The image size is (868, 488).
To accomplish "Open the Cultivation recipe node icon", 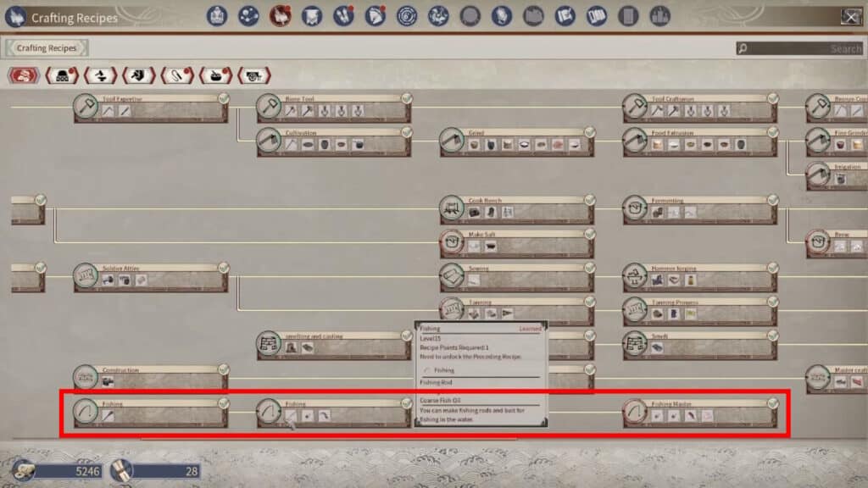I will tap(269, 140).
